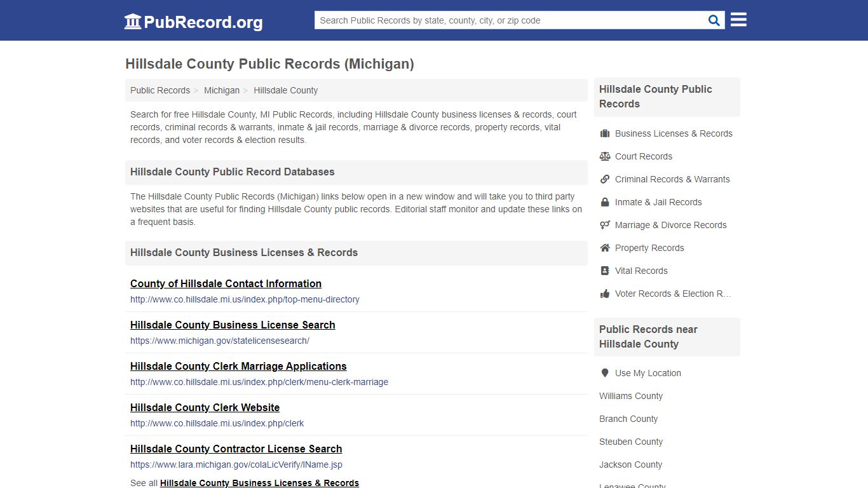Open the index.php/clerk URL
868x488 pixels.
click(217, 423)
